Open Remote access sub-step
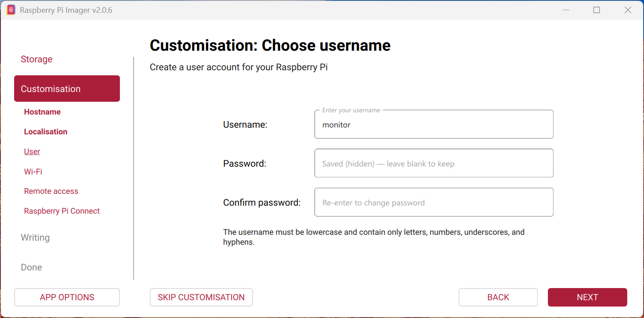 (51, 191)
